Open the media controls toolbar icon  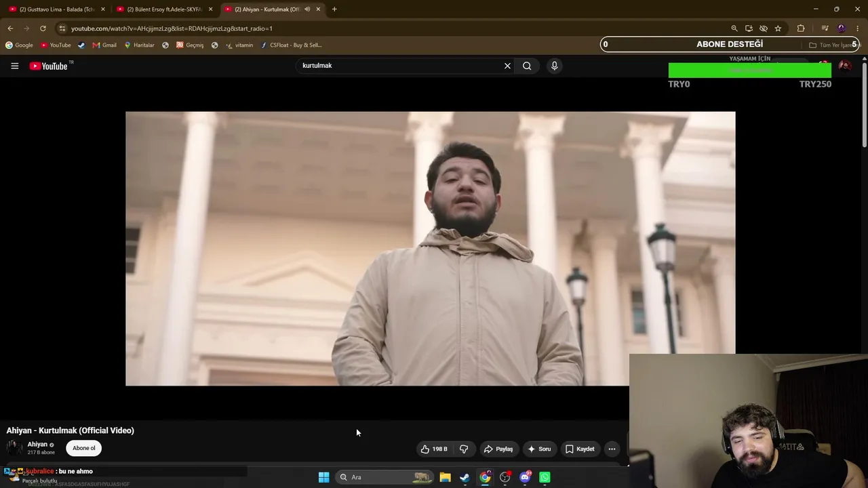pyautogui.click(x=825, y=28)
